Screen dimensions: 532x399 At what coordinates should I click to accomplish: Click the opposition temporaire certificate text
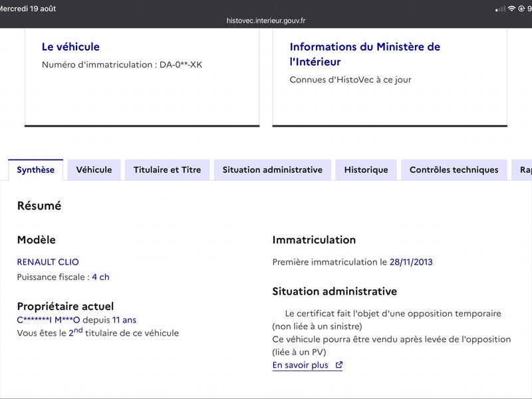[387, 320]
